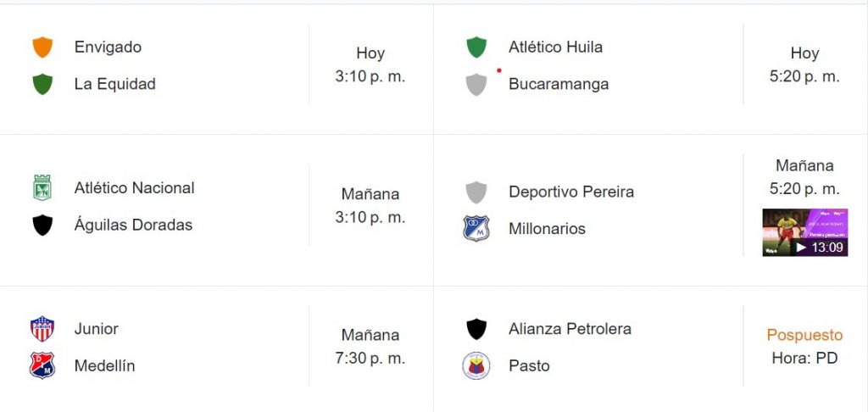Click the black Águilas Doradas shield icon

(42, 225)
